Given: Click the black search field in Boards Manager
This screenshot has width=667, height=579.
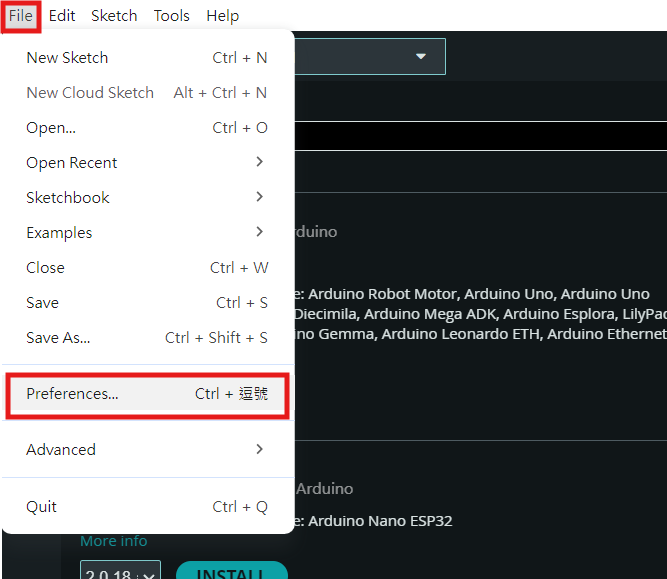Looking at the screenshot, I should (x=481, y=136).
